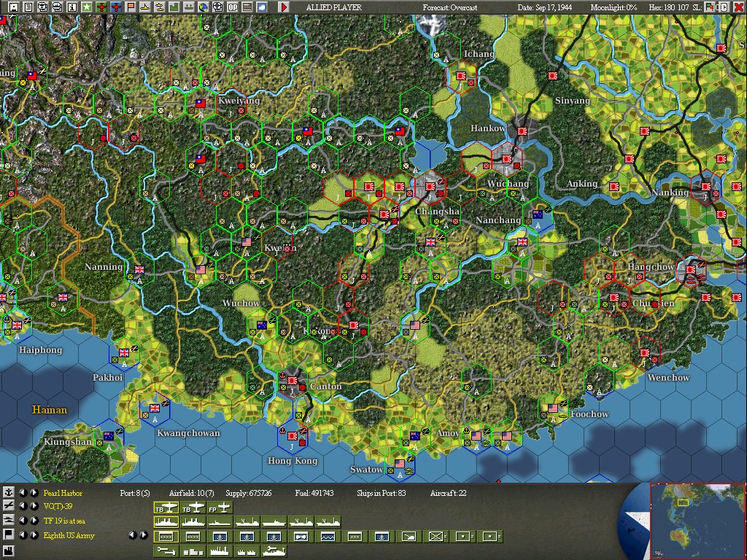Toggle the wave symbol unit filter

click(x=328, y=537)
